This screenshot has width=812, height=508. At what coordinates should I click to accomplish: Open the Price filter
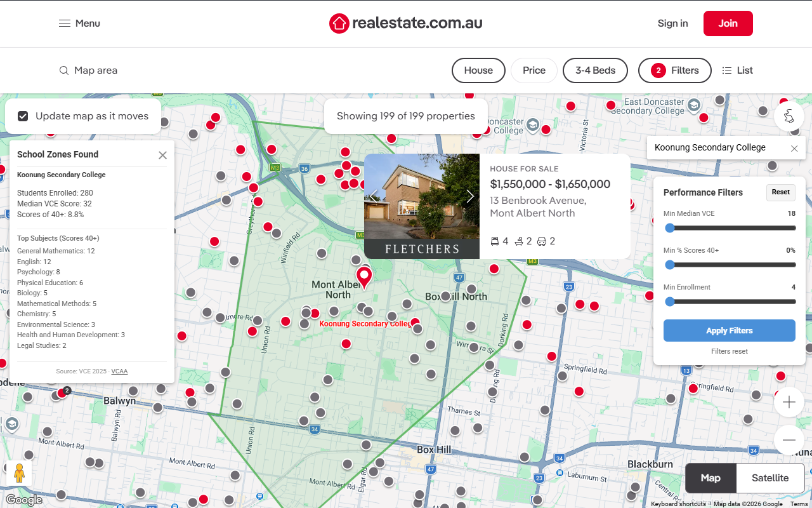(534, 70)
